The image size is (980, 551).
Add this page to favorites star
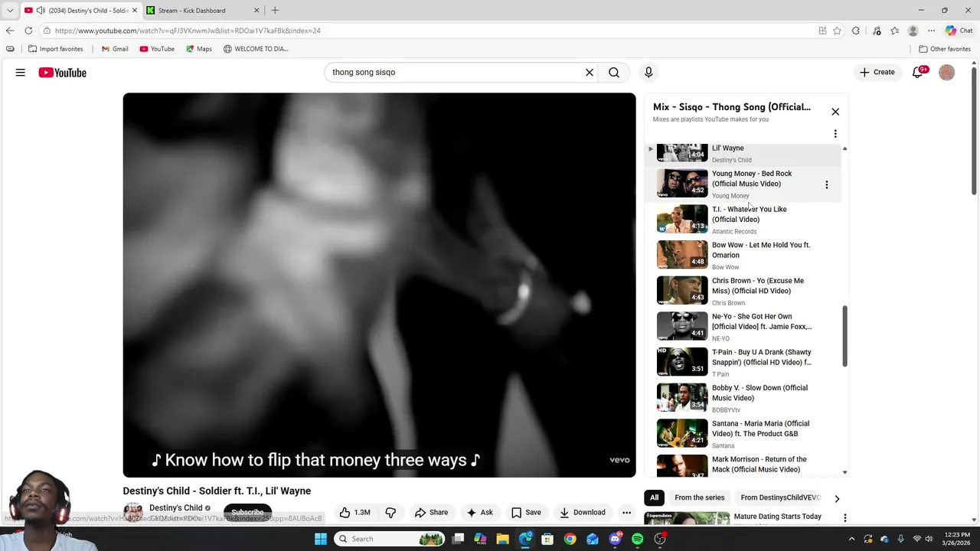click(x=838, y=31)
